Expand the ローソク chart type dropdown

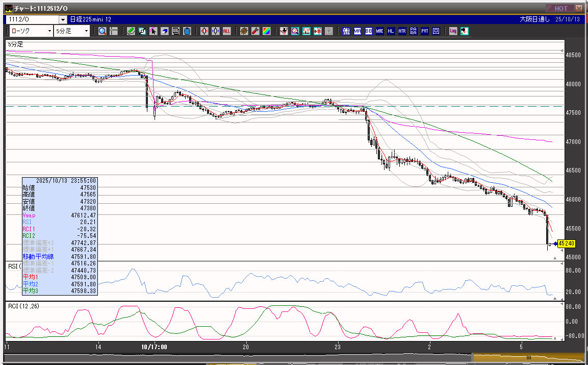pos(49,31)
